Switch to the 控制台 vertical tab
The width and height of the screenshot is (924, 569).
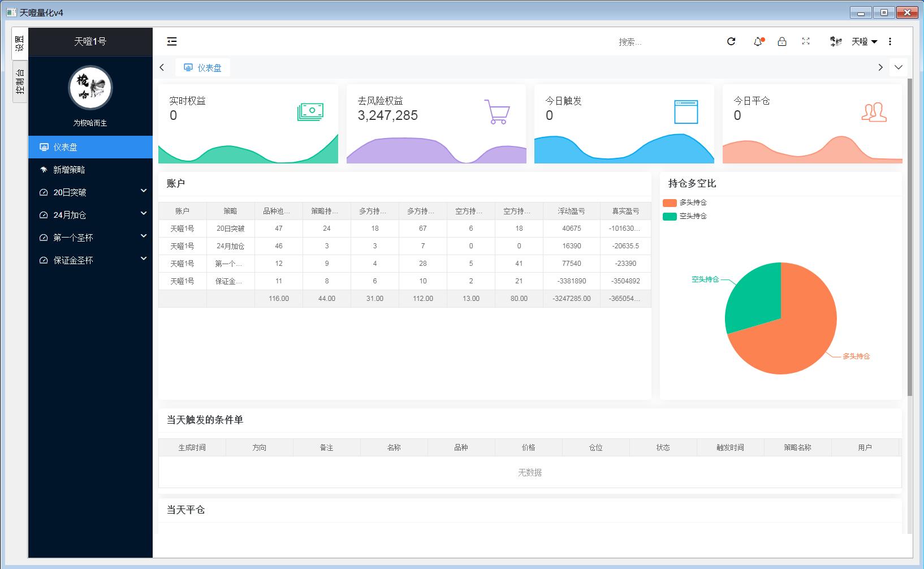tap(20, 81)
